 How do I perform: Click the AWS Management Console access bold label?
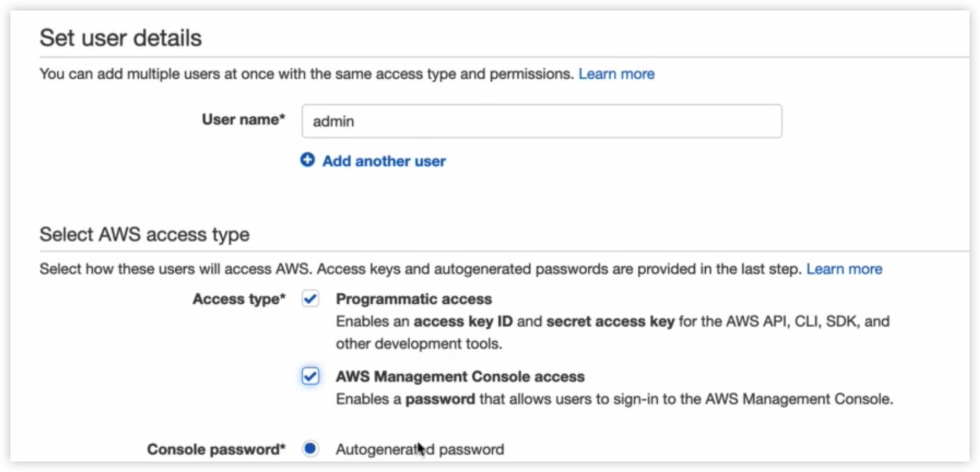pos(460,377)
